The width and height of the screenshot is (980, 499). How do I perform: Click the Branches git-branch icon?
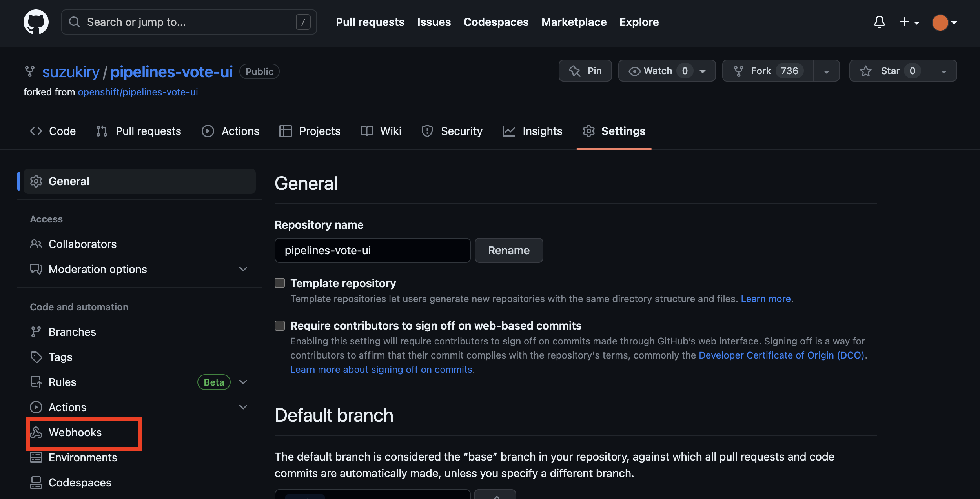[x=36, y=332]
